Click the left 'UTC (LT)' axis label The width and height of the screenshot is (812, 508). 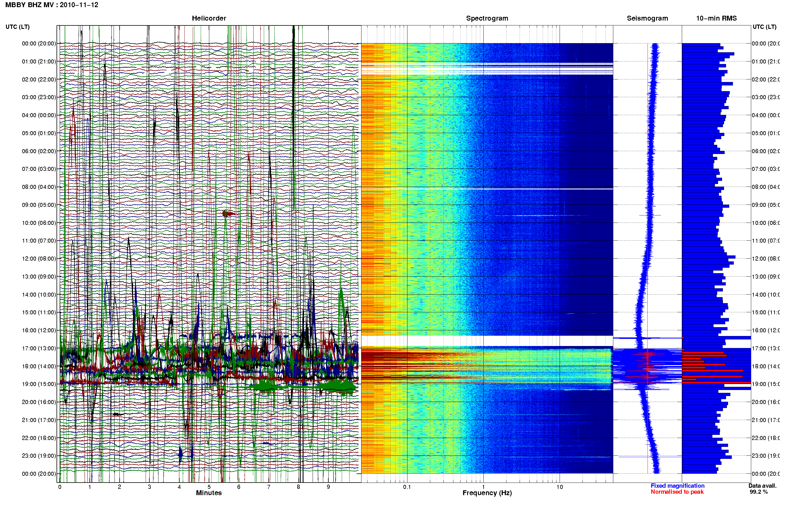(17, 27)
